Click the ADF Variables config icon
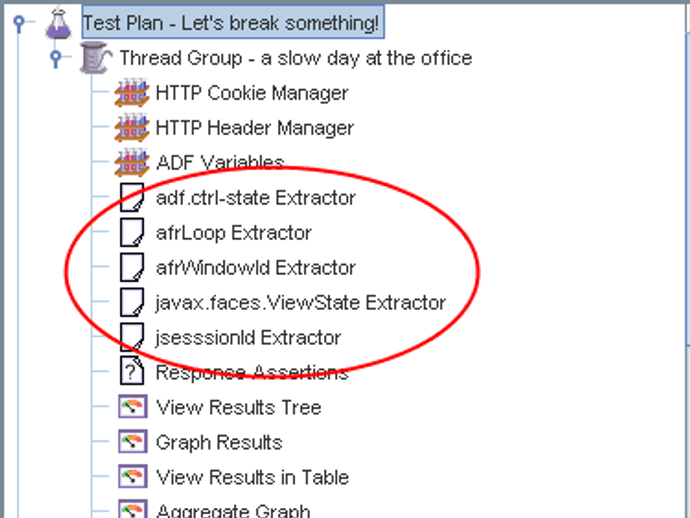Viewport: 690px width, 518px height. click(x=132, y=162)
